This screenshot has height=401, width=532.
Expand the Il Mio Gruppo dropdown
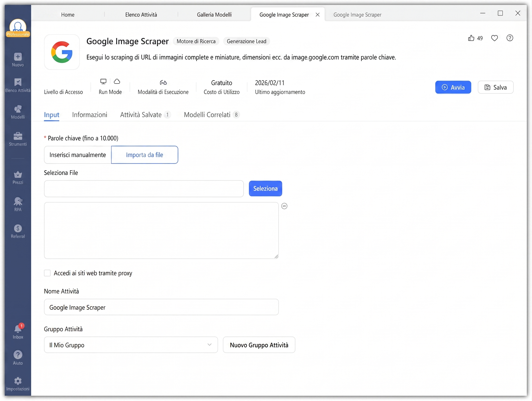[131, 345]
